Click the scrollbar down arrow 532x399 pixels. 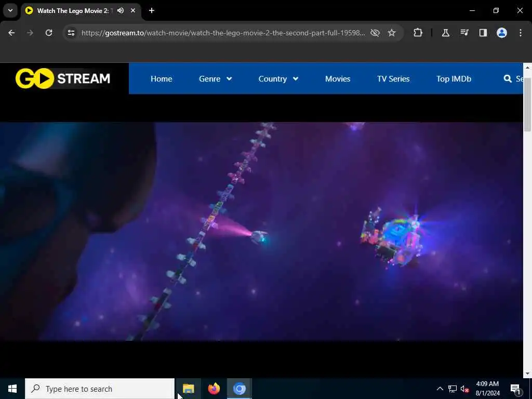pyautogui.click(x=527, y=374)
